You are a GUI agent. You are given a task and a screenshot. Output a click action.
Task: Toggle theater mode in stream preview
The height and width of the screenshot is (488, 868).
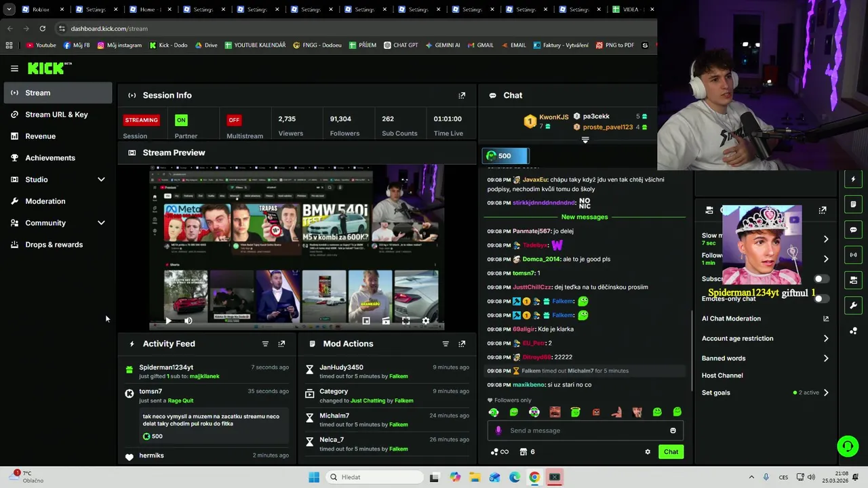tap(386, 321)
